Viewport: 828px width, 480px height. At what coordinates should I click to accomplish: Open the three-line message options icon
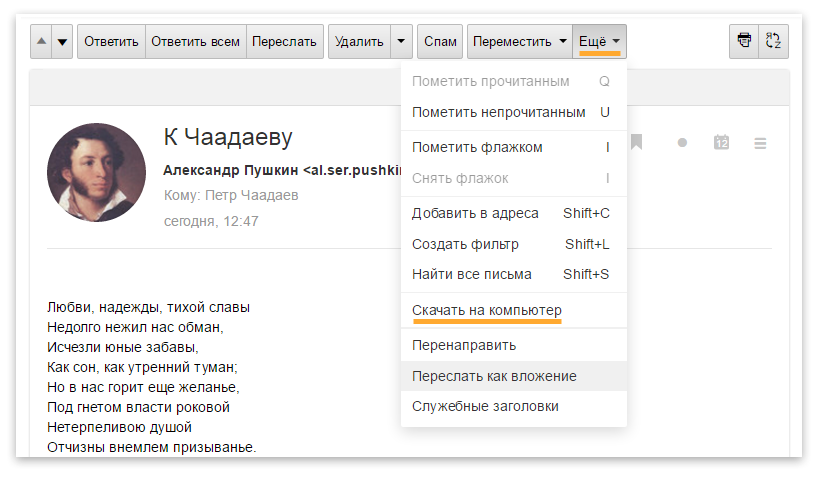760,143
